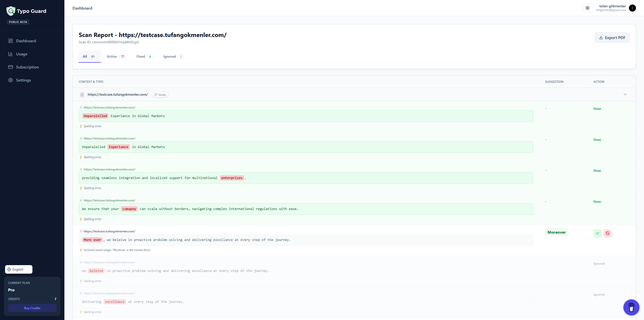Go to Subscription in sidebar
This screenshot has height=320, width=644.
[x=27, y=67]
